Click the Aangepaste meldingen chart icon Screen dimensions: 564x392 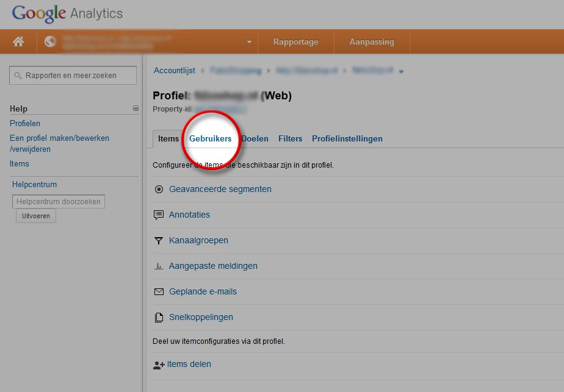click(159, 266)
